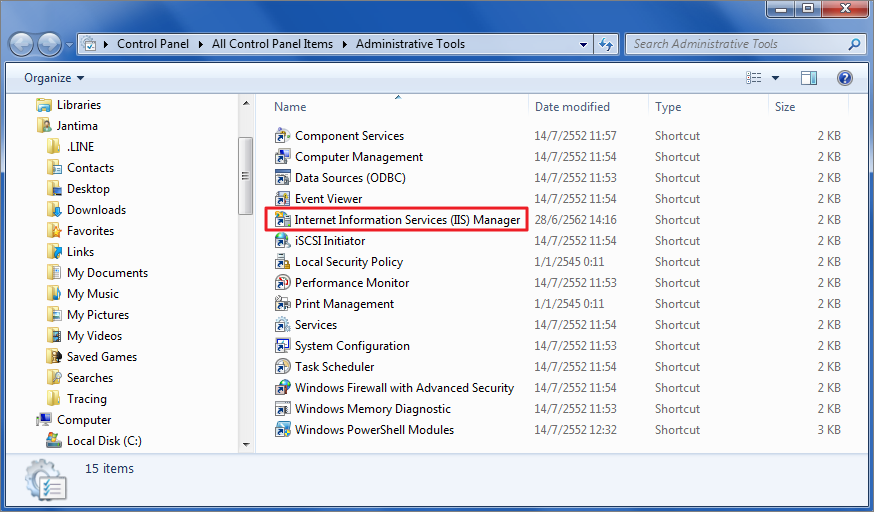The height and width of the screenshot is (512, 874).
Task: Expand the change view options arrow
Action: pos(775,78)
